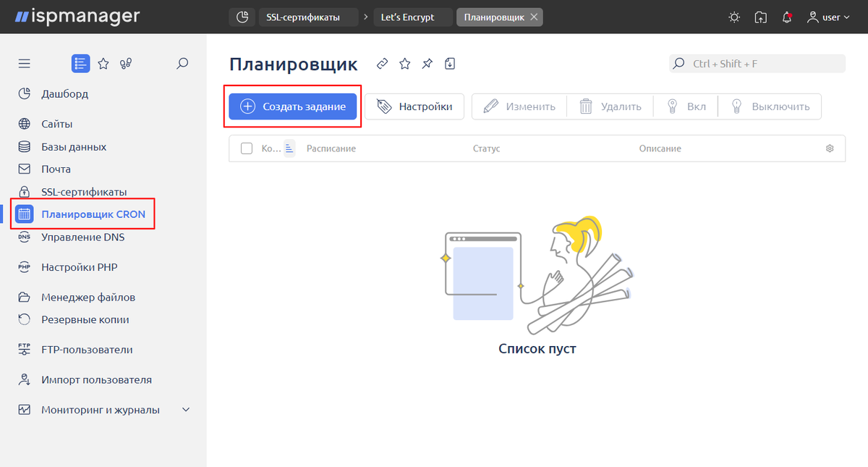Toggle the light/dark theme sun icon

(x=735, y=17)
